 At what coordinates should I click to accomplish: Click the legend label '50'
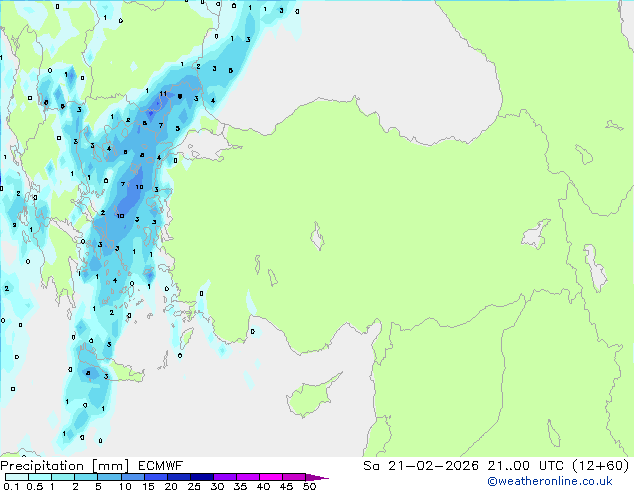(309, 486)
